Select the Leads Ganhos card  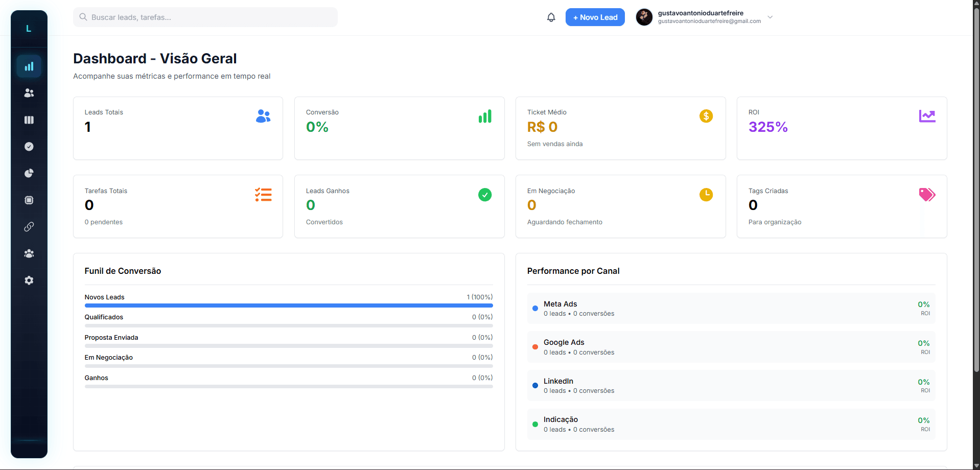(x=399, y=206)
